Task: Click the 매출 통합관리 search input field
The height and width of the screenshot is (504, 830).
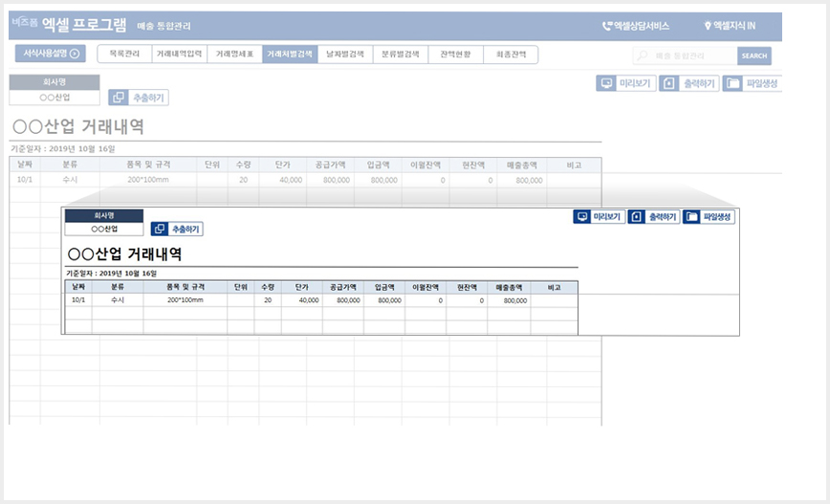Action: click(685, 55)
